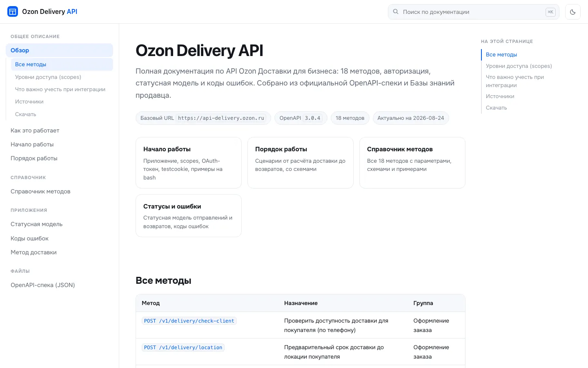Screen dimensions: 588x368
Task: Open Уровни доступа (scopes) in the left sidebar
Action: (48, 77)
